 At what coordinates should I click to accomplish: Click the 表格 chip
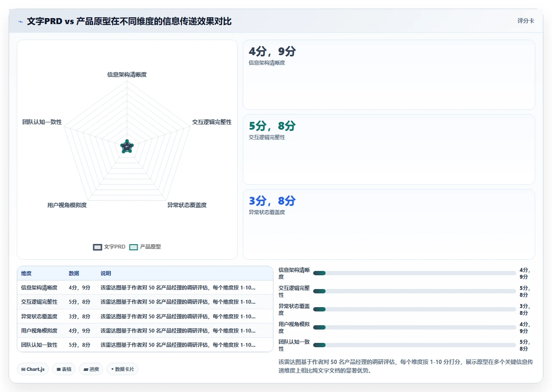(64, 369)
